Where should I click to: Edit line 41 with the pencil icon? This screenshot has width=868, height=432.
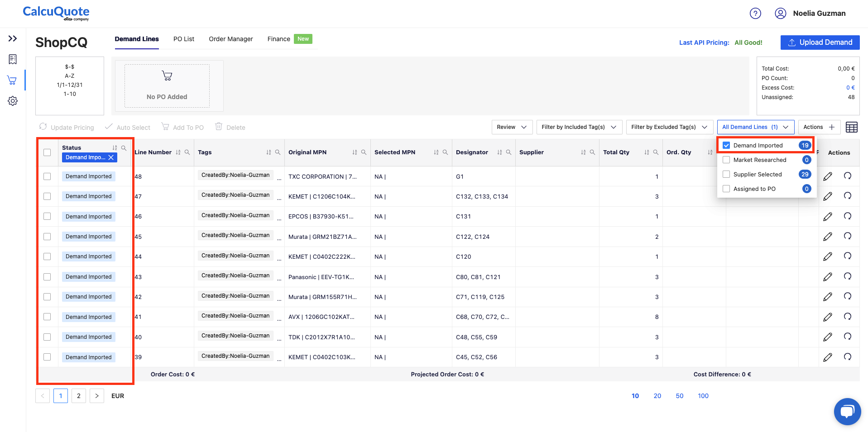click(828, 317)
